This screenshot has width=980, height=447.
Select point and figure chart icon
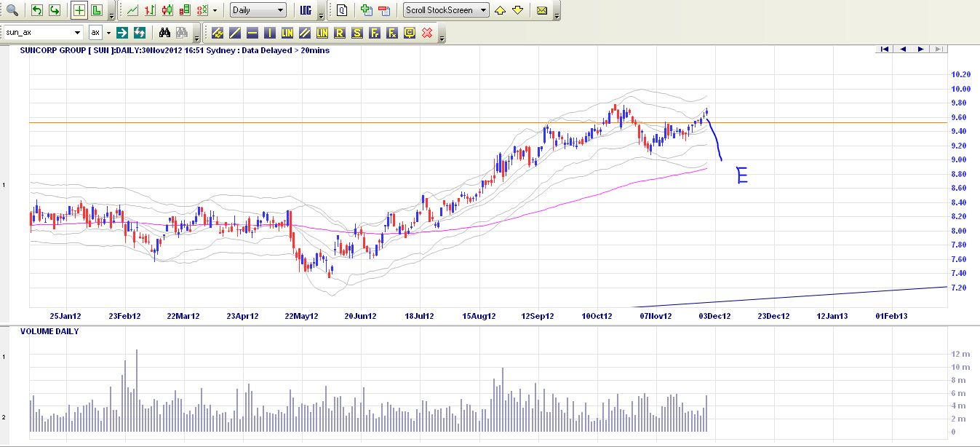pyautogui.click(x=202, y=10)
